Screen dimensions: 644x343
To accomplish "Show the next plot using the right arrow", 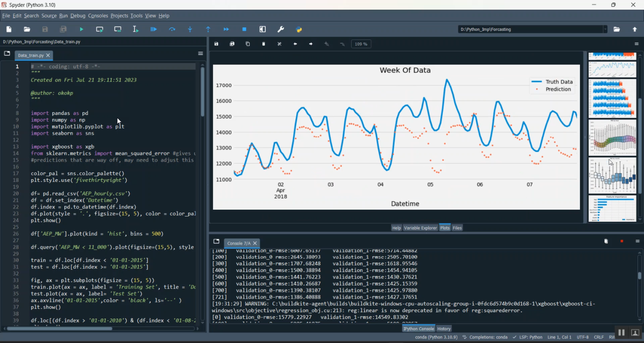I will 311,44.
